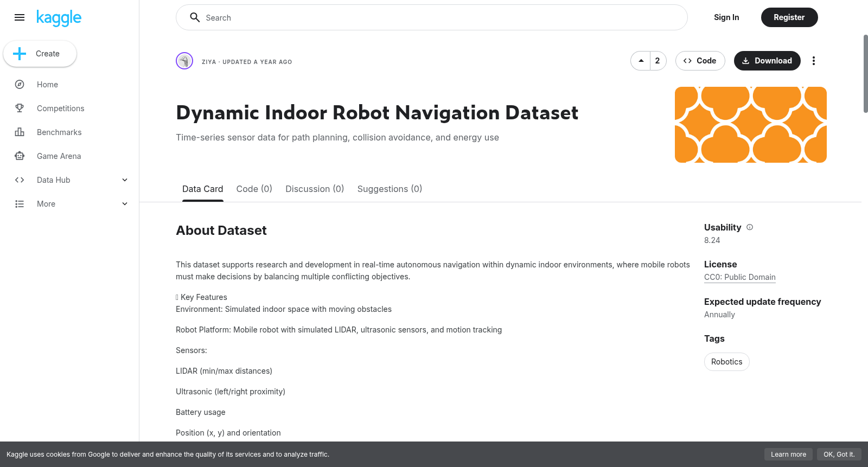Click the page vertical scrollbar
The width and height of the screenshot is (868, 467).
click(865, 74)
